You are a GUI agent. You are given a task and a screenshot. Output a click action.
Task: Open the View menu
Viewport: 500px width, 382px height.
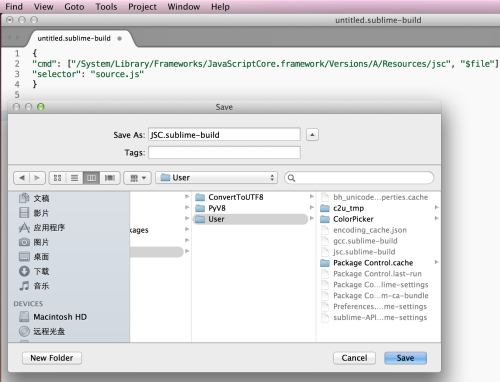coord(43,7)
